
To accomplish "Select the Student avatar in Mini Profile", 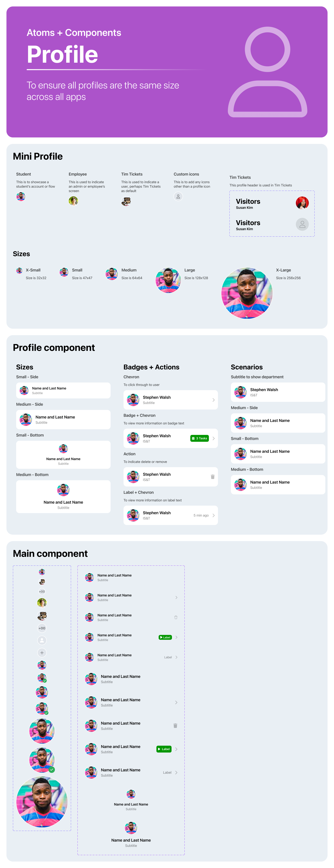I will [x=21, y=196].
